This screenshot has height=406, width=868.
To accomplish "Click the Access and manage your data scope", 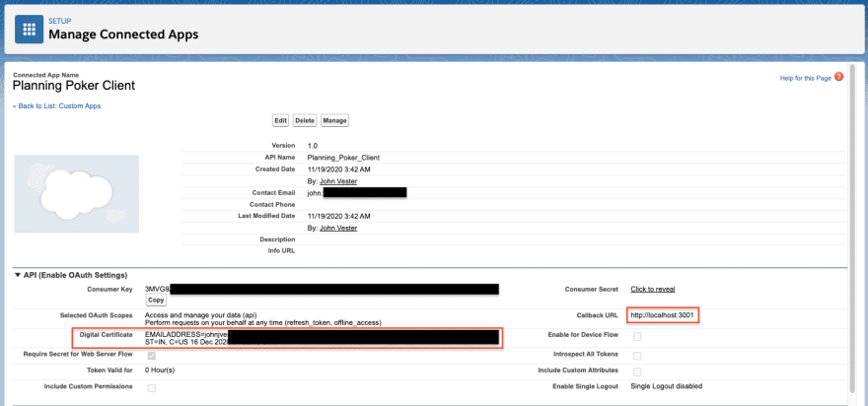I will (201, 314).
